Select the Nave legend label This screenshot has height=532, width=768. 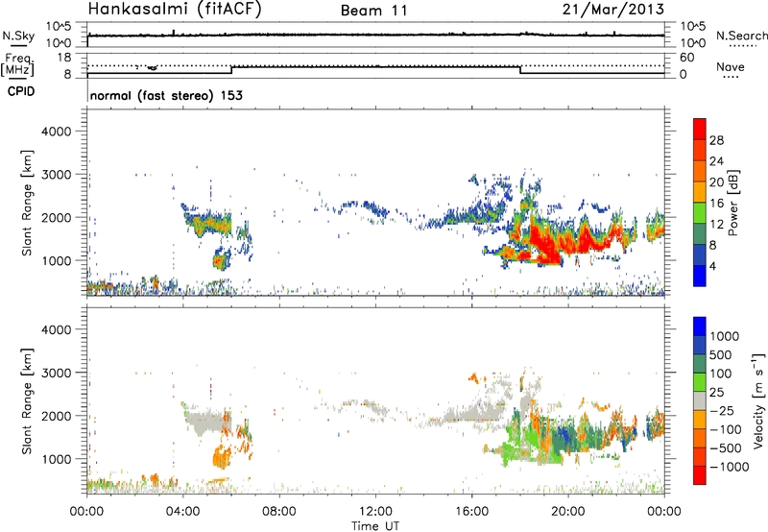[731, 66]
